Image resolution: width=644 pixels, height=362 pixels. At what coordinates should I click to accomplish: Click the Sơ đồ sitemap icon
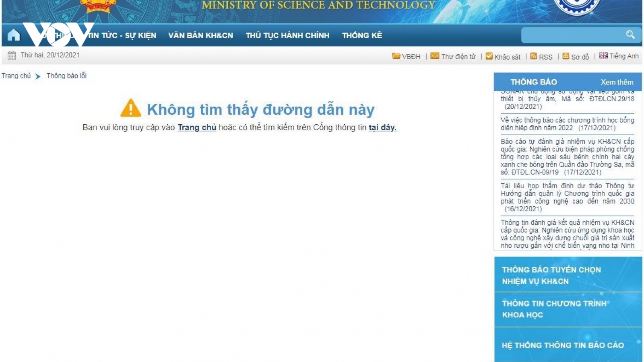(566, 56)
